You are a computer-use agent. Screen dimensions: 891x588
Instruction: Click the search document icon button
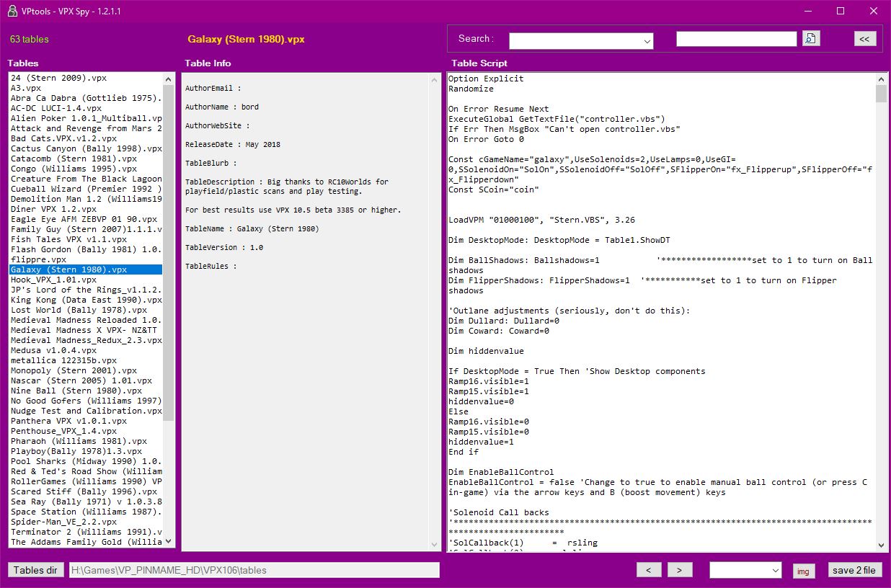(x=812, y=39)
